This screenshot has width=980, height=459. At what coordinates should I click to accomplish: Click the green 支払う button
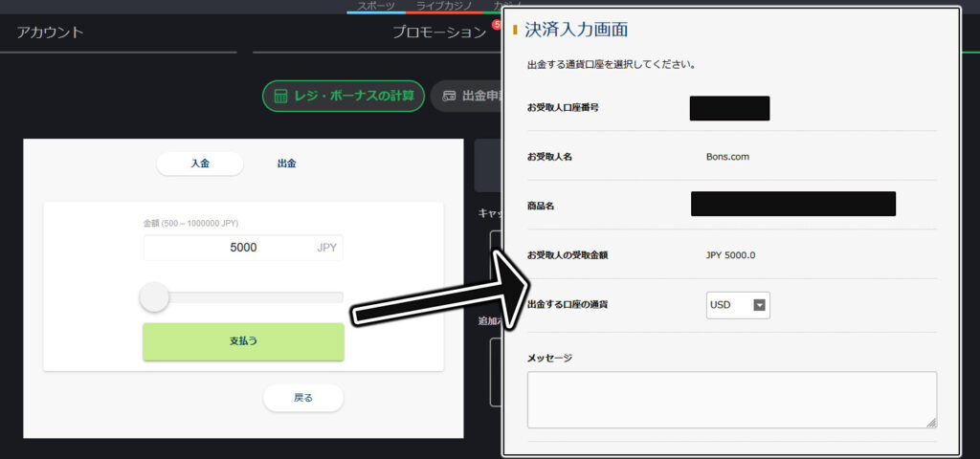243,341
